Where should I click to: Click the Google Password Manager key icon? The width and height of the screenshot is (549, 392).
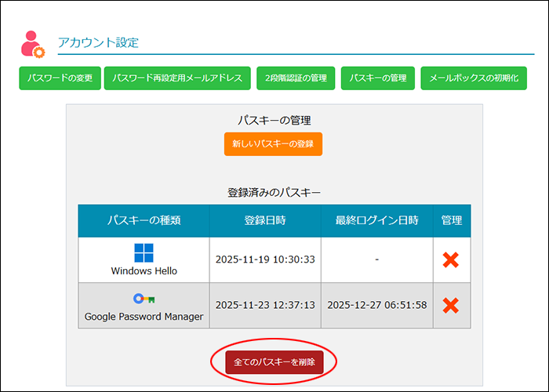[x=144, y=299]
